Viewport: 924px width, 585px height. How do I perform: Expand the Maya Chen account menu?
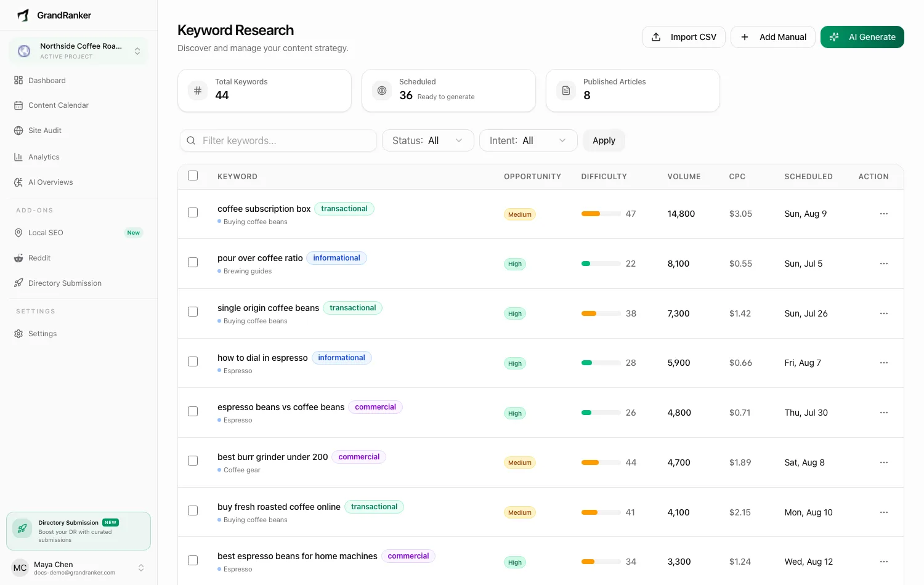point(78,568)
